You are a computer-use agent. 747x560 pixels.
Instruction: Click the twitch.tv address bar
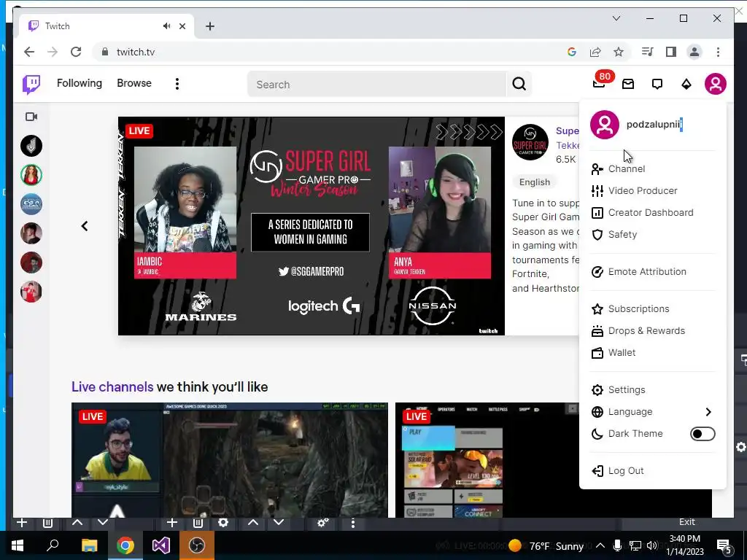(x=329, y=52)
